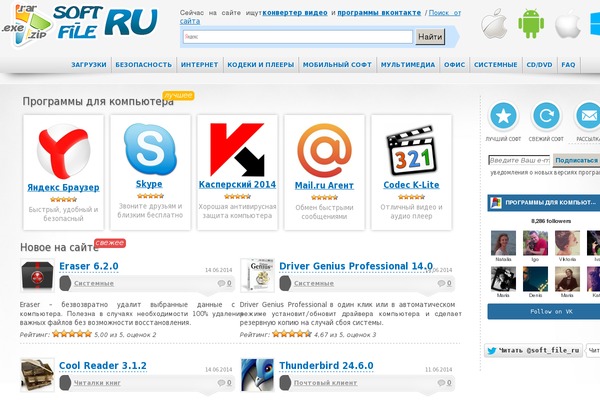Viewport: 600px width, 400px height.
Task: Open the FAQ menu item
Action: tap(568, 65)
